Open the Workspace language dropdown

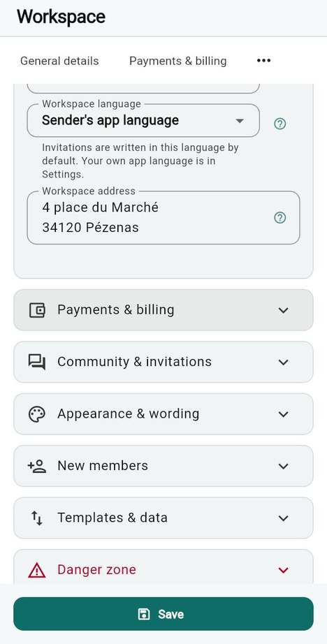143,120
